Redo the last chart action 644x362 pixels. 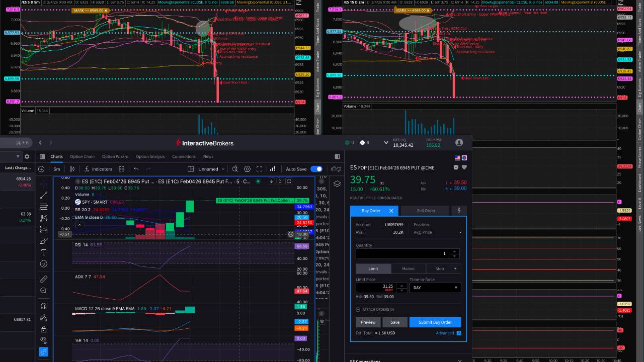coord(148,169)
